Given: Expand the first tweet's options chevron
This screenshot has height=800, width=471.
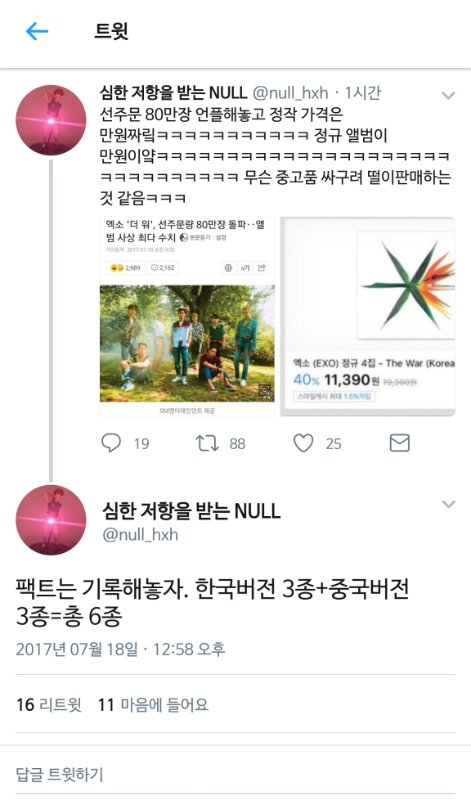Looking at the screenshot, I should pos(448,95).
